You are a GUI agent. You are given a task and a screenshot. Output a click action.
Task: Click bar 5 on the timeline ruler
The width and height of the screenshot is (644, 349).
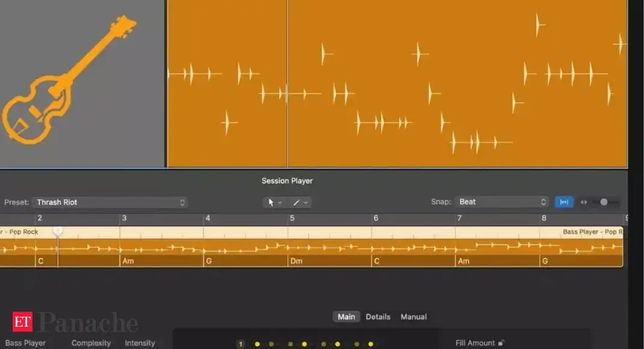[292, 218]
